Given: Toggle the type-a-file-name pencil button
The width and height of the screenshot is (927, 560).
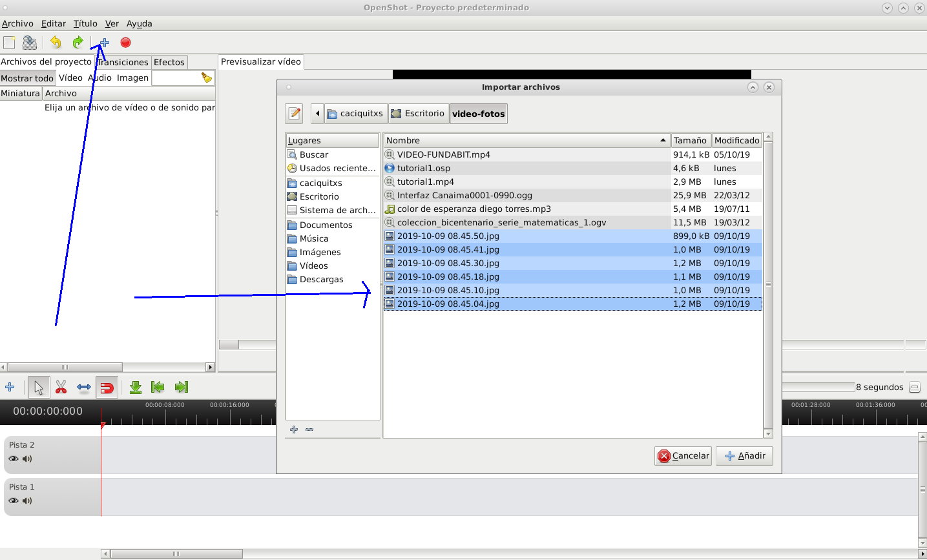Looking at the screenshot, I should 295,114.
